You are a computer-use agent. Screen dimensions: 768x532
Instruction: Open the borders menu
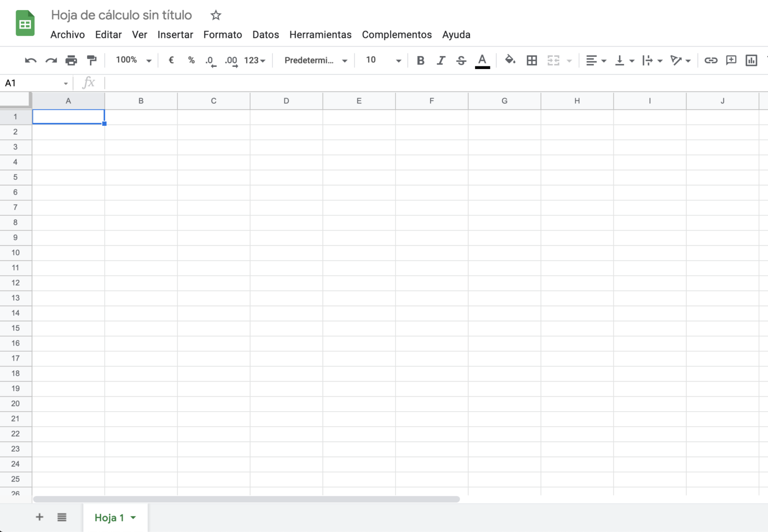(531, 60)
